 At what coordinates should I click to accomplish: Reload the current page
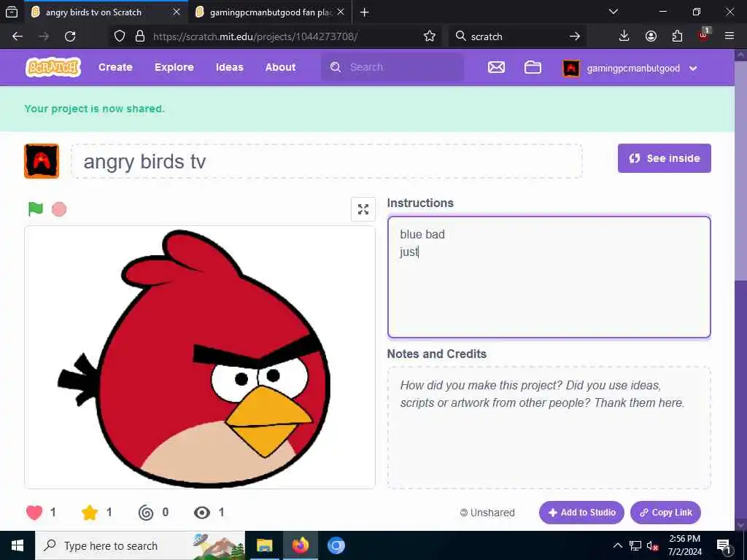tap(70, 36)
